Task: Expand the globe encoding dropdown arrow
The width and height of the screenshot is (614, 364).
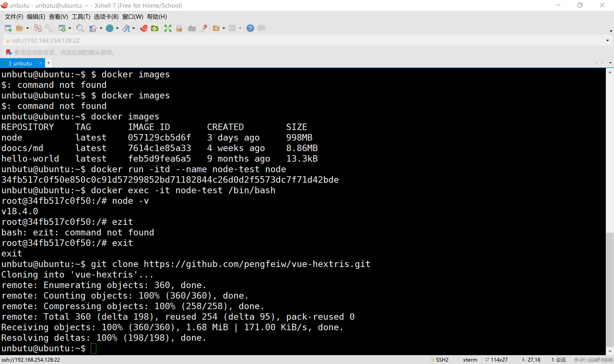Action: 117,28
